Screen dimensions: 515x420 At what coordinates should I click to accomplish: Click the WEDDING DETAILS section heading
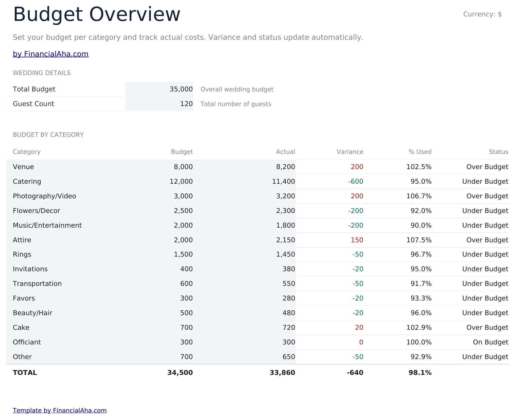(x=42, y=73)
